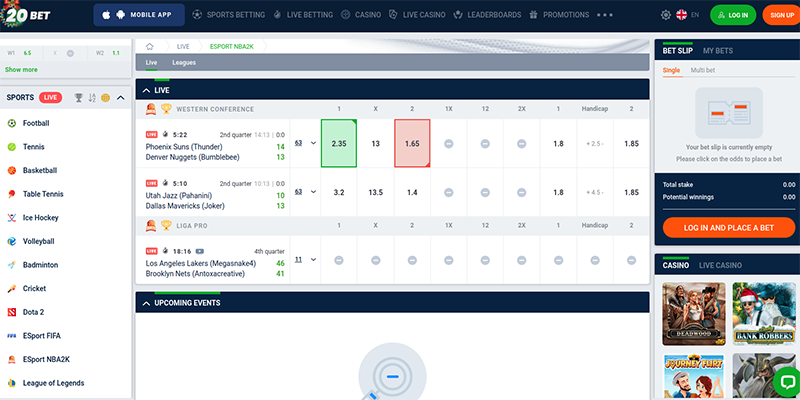Expand Show more in top widget
Viewport: 800px width, 400px height.
(21, 69)
